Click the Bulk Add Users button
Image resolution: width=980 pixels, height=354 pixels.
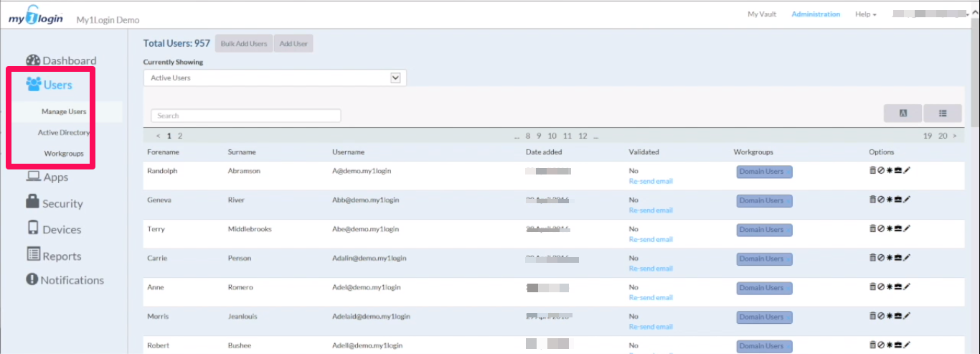tap(244, 44)
